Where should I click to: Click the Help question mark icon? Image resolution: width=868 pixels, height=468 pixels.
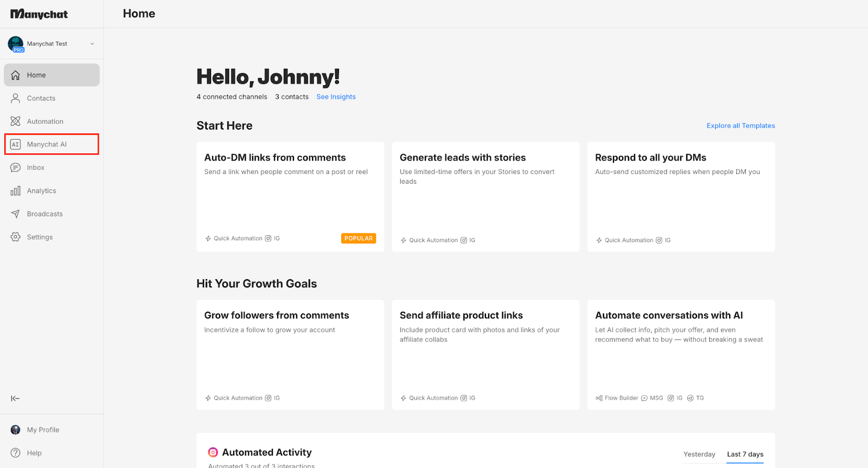pyautogui.click(x=16, y=453)
